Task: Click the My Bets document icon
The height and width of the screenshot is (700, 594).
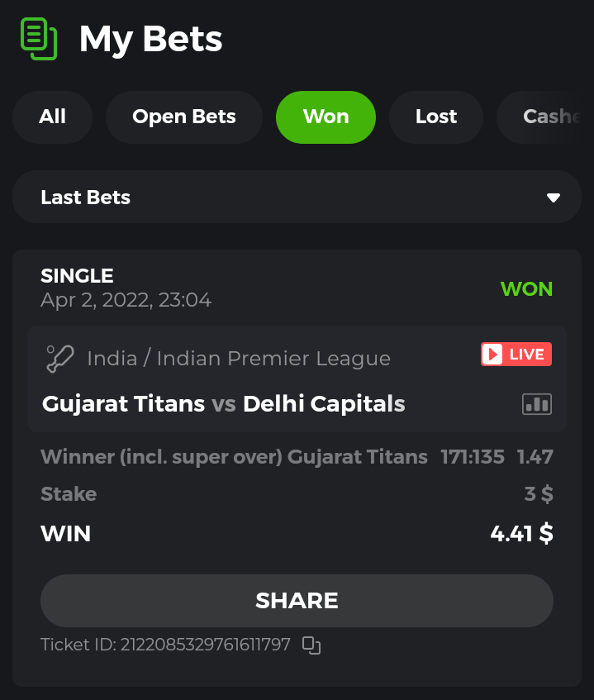Action: click(39, 39)
